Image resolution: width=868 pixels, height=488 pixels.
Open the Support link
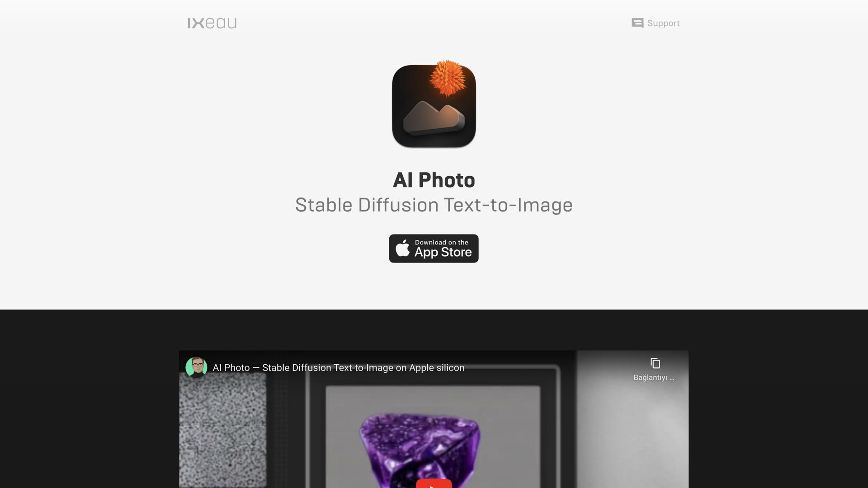pos(656,23)
